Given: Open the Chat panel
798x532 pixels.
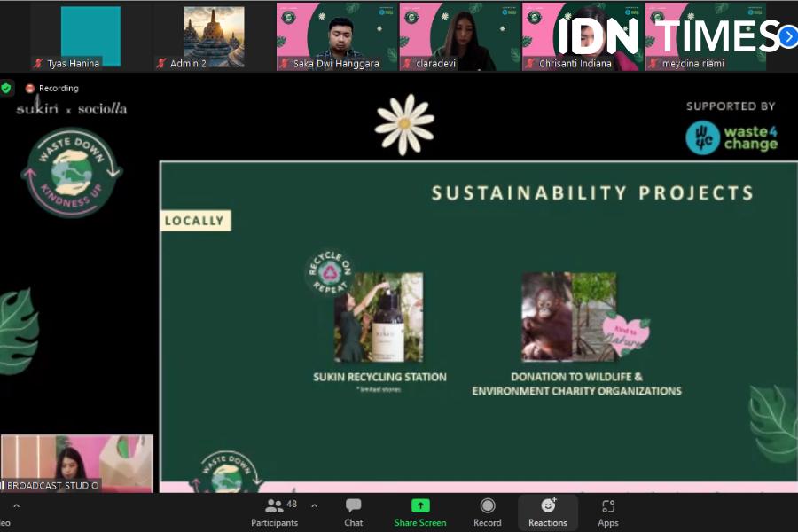Looking at the screenshot, I should pos(353,512).
